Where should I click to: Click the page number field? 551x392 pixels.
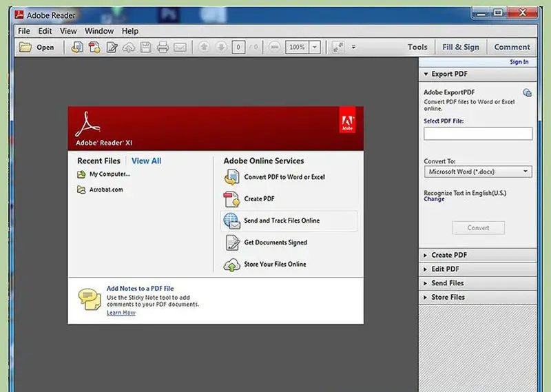pos(238,47)
